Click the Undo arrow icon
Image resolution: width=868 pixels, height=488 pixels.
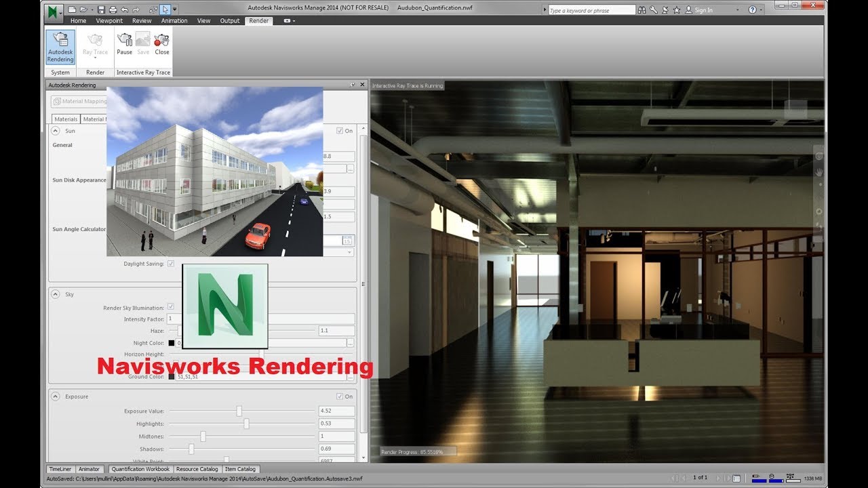point(125,9)
